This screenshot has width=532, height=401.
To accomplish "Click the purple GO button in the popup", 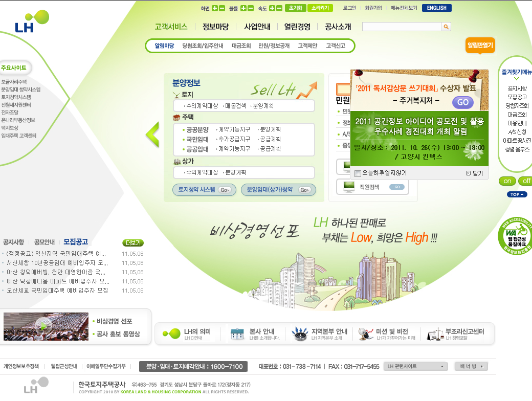I will click(463, 102).
